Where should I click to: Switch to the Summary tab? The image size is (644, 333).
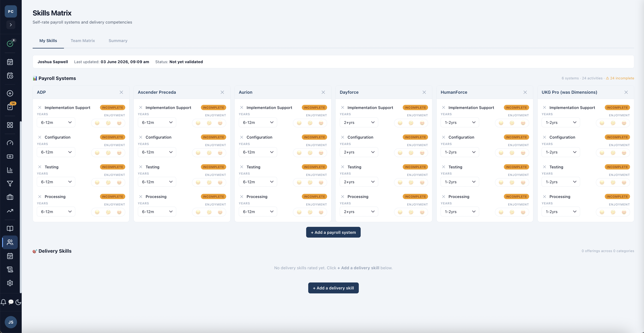pos(118,41)
